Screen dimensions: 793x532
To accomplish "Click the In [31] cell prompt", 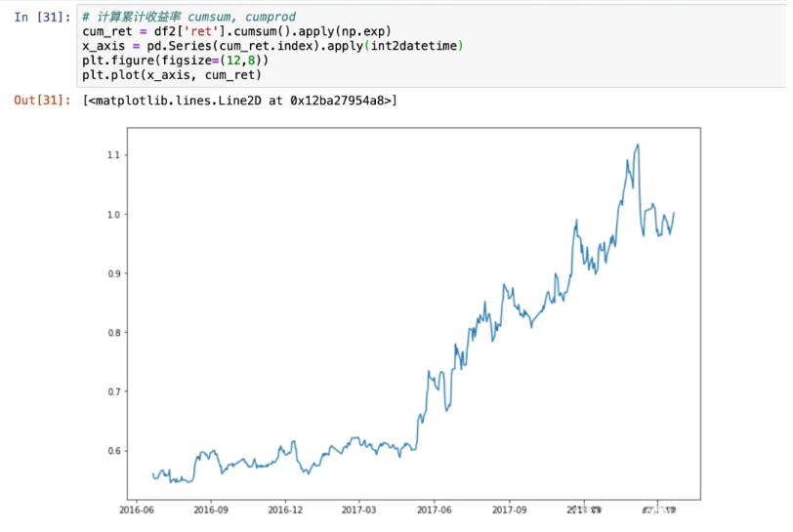I will click(x=42, y=18).
